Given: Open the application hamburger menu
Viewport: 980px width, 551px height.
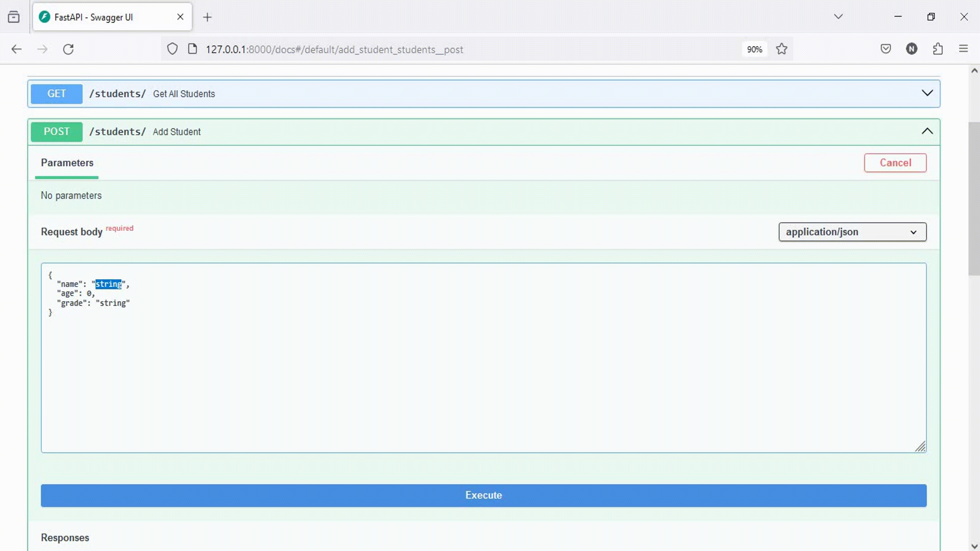Looking at the screenshot, I should coord(963,49).
